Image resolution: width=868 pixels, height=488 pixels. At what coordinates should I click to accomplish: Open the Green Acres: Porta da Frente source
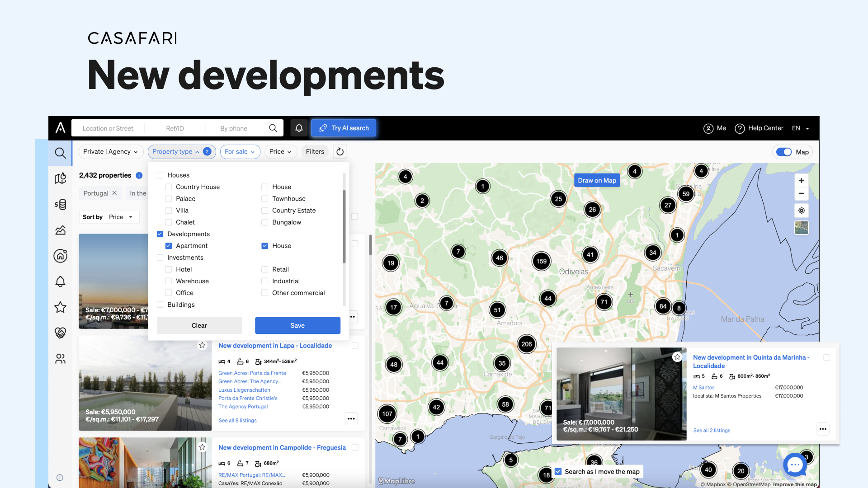point(252,373)
